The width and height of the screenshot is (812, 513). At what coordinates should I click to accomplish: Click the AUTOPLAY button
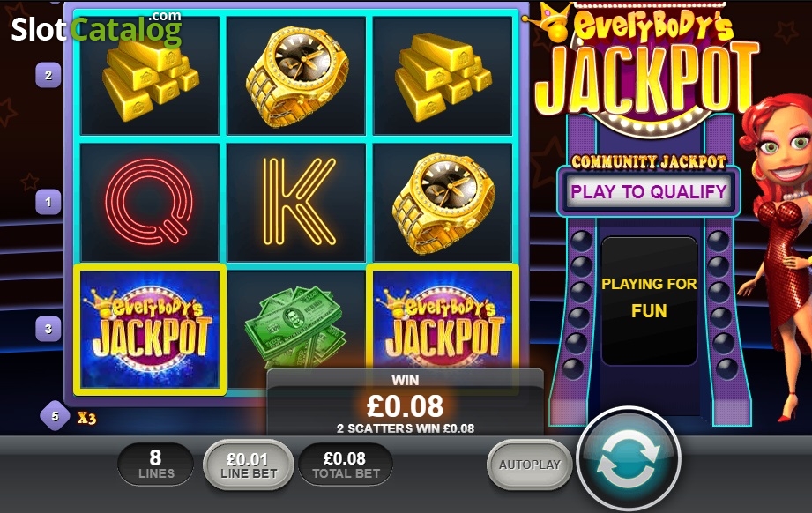tap(529, 465)
